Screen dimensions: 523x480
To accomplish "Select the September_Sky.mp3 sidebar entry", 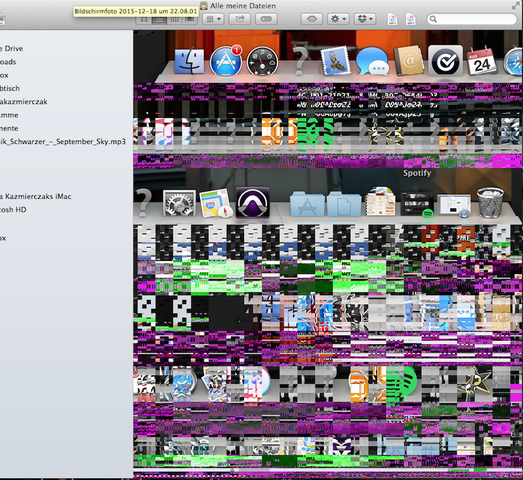I will point(63,142).
